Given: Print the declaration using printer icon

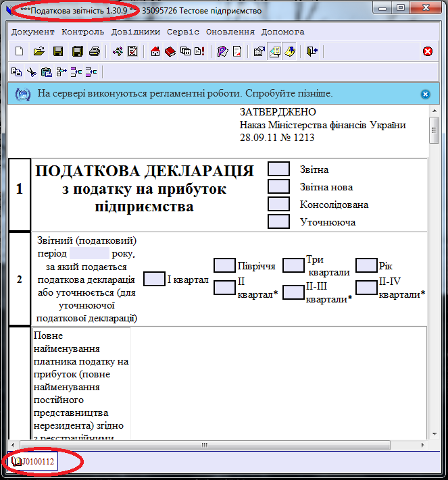Looking at the screenshot, I should (95, 51).
